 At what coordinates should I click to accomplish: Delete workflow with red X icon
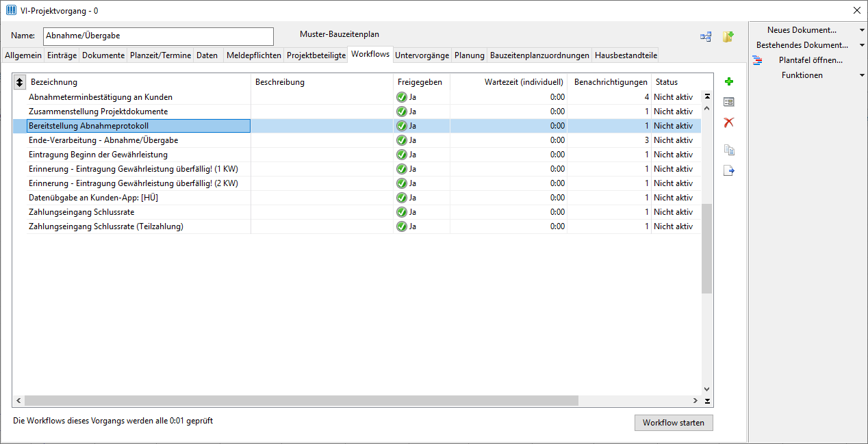pos(729,122)
